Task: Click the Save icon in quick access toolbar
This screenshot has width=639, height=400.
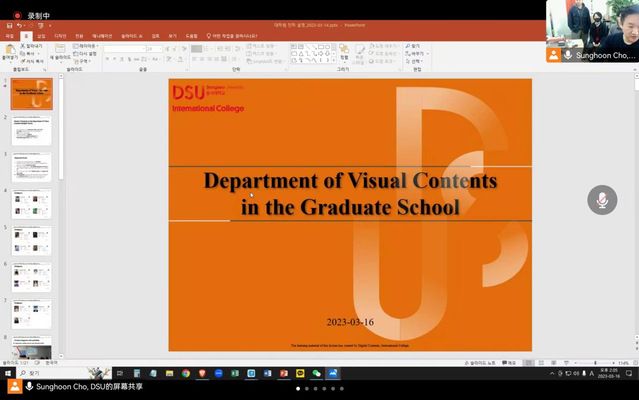Action: (x=6, y=26)
